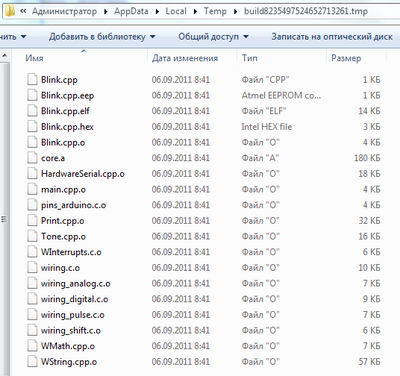The image size is (400, 376).
Task: Click the file icon next to main.cpp.o
Action: (32, 189)
